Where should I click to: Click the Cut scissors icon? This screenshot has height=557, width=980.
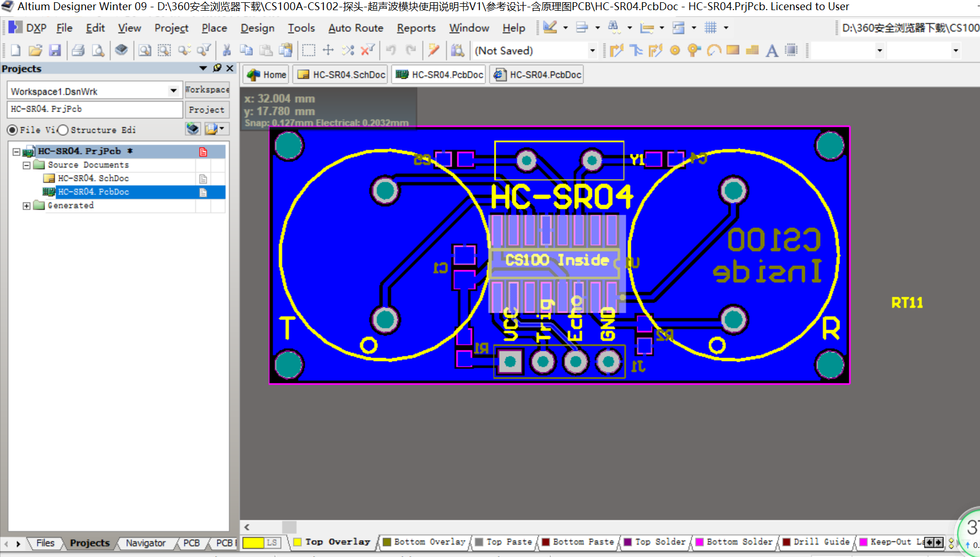pos(227,51)
